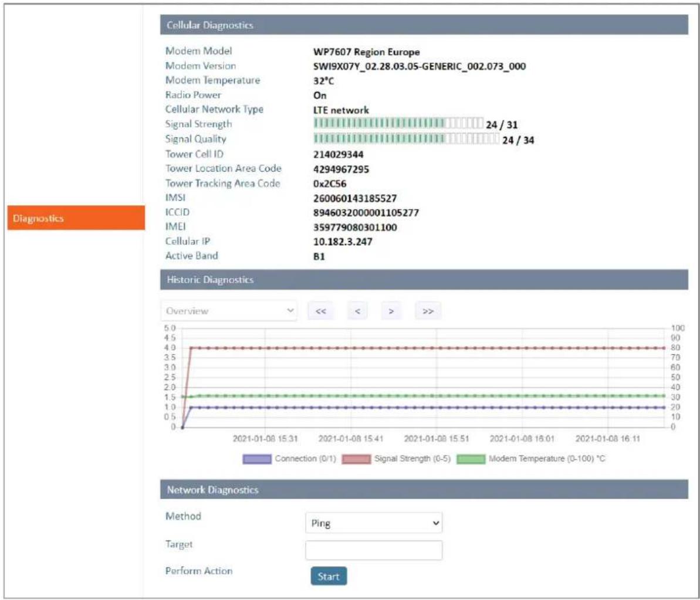Open the Diagnostics sidebar menu item

(76, 218)
